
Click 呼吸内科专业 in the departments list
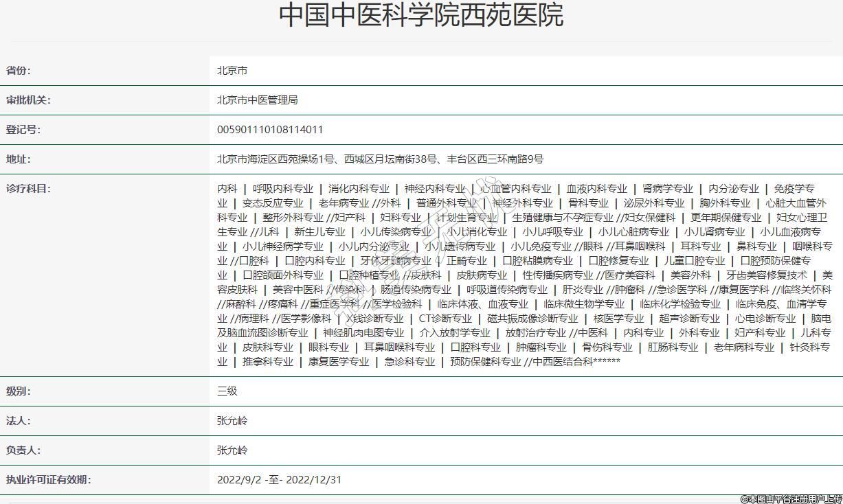282,189
